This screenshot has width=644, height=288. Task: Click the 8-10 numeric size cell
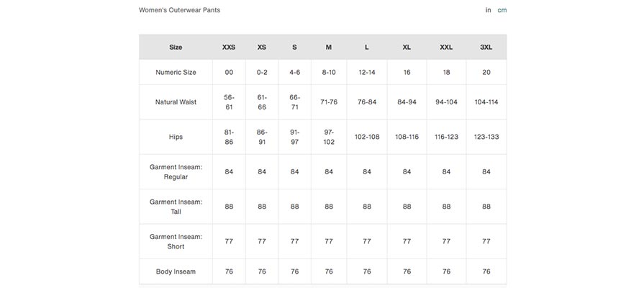coord(329,72)
